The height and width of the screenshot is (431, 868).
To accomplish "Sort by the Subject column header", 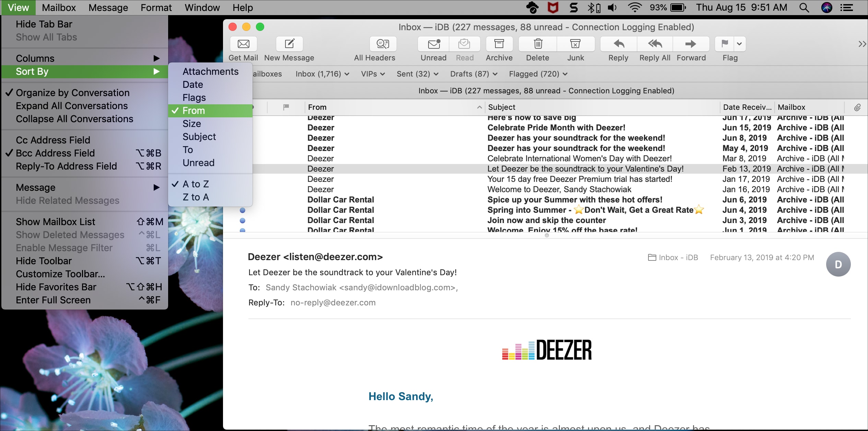I will pyautogui.click(x=602, y=107).
